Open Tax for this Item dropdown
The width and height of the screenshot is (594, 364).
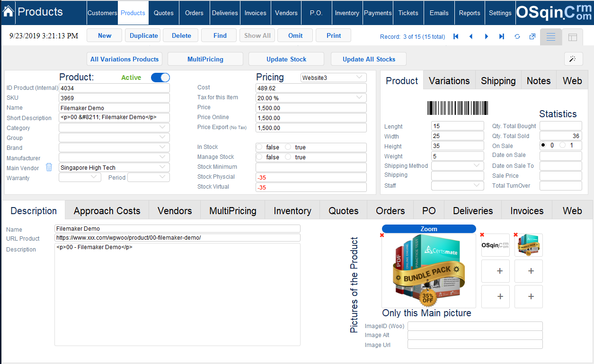[311, 98]
